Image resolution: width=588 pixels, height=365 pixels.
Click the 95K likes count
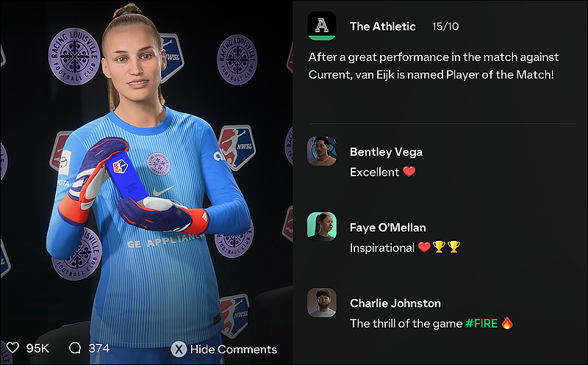tap(37, 348)
